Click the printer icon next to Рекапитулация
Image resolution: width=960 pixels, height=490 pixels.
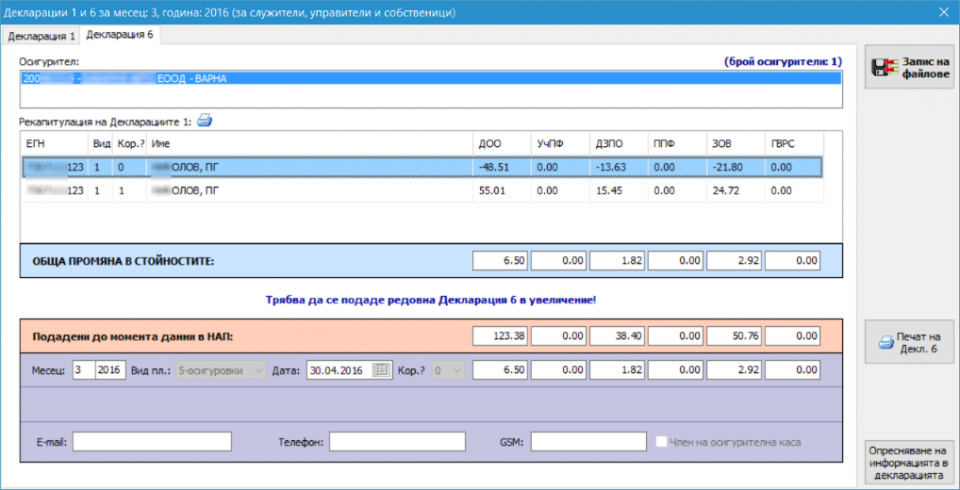204,120
